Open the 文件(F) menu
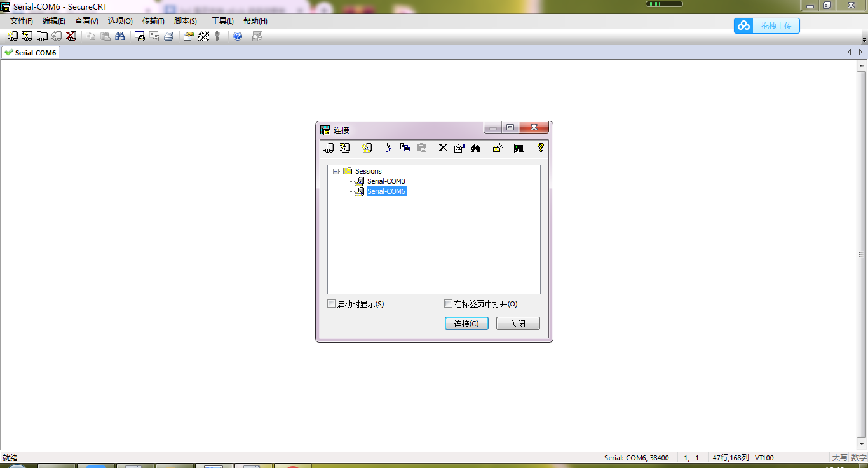Screen dimensions: 868x468 coord(22,21)
